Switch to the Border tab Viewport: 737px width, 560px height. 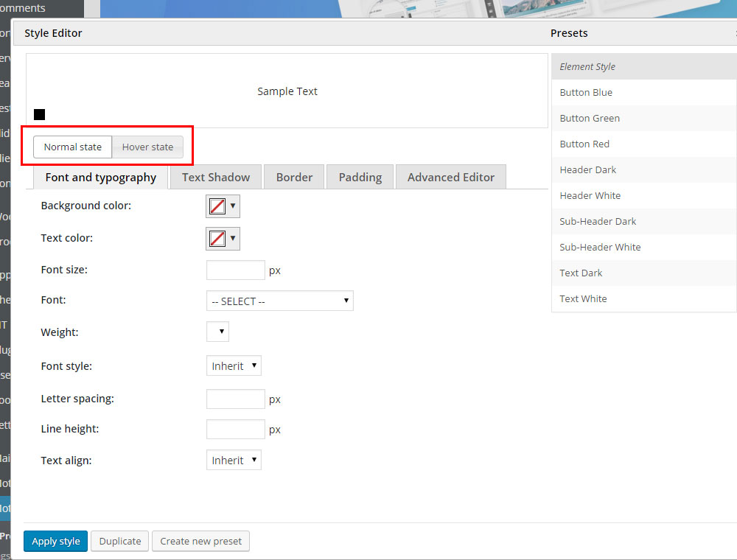(x=294, y=177)
